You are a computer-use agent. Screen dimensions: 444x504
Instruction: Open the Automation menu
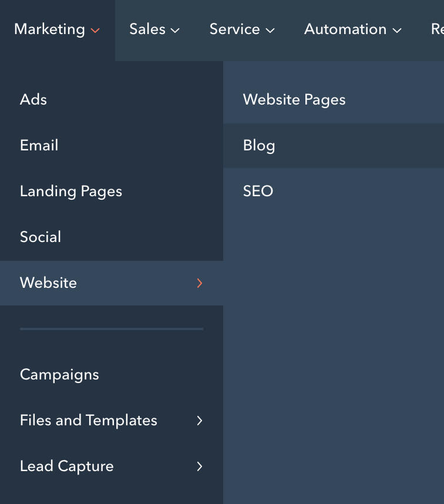(345, 29)
